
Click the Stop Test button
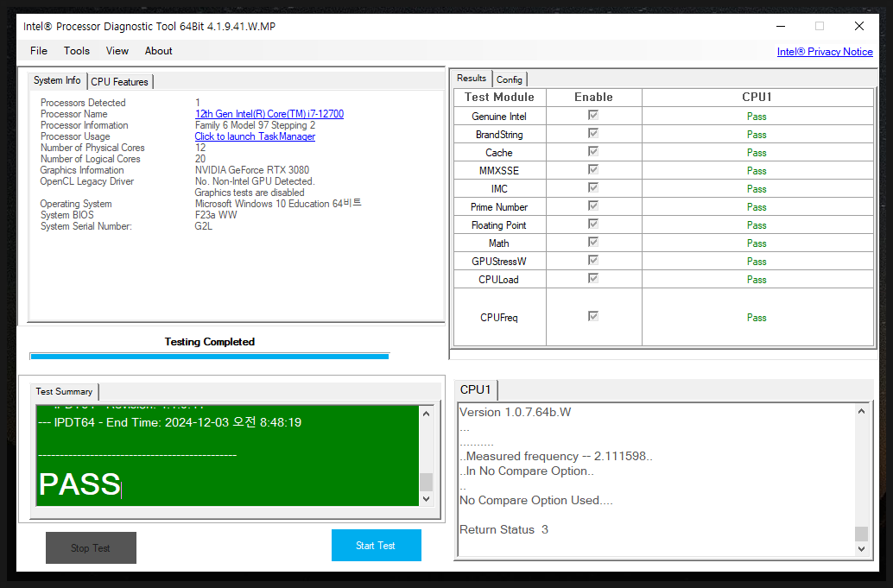pyautogui.click(x=91, y=547)
